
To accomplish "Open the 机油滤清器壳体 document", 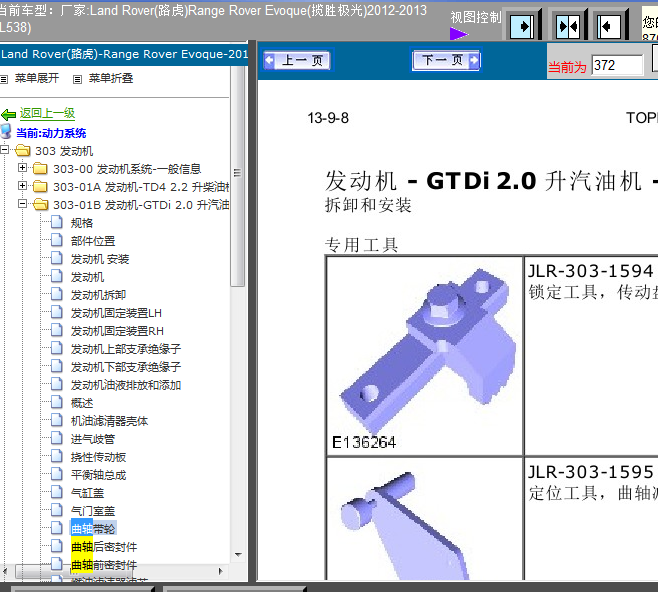I will tap(110, 421).
